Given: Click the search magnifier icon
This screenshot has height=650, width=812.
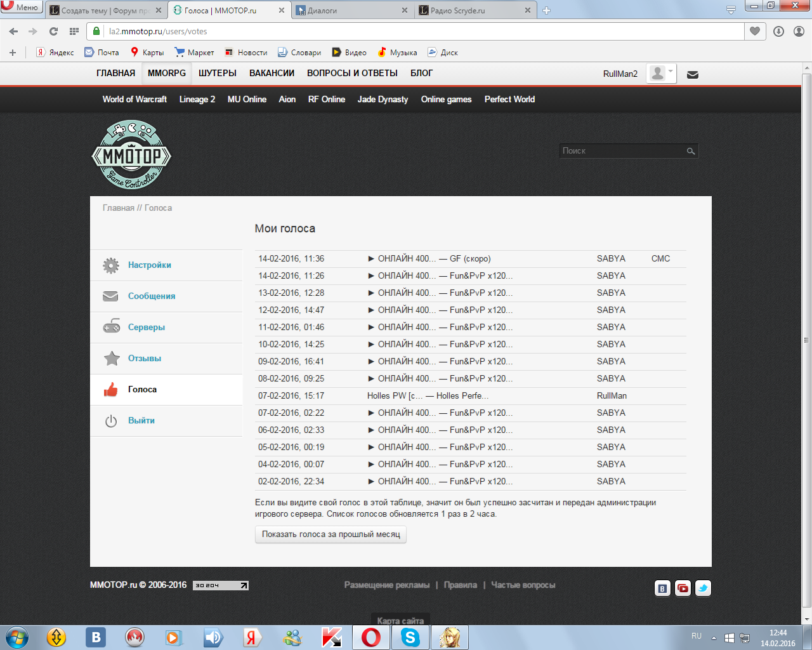Looking at the screenshot, I should [x=691, y=151].
